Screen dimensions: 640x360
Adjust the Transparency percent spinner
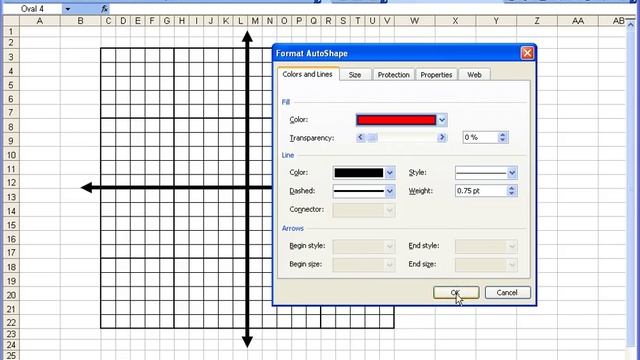pos(503,138)
